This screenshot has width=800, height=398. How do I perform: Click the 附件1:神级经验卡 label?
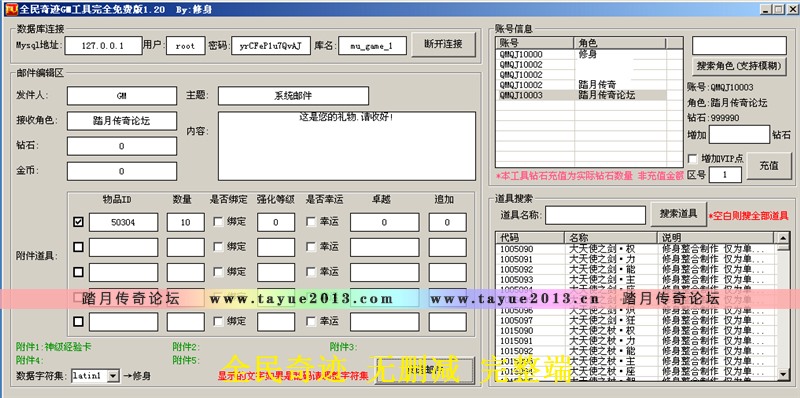[54, 347]
